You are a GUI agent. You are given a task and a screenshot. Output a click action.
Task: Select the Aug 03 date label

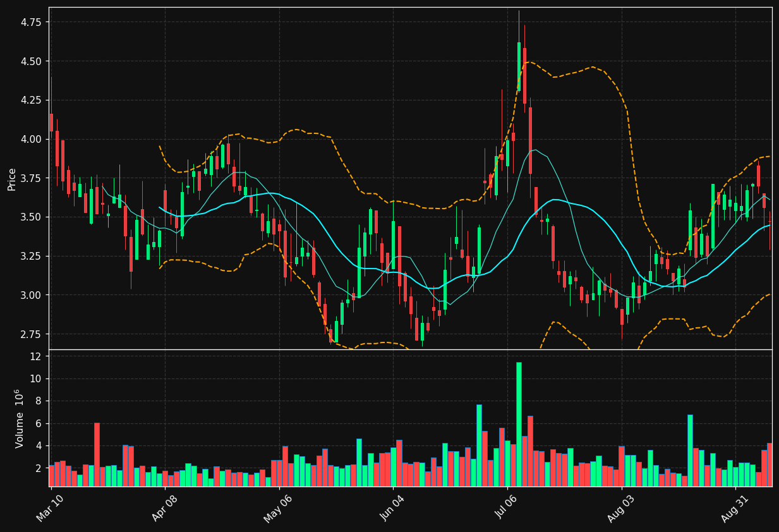click(x=621, y=508)
